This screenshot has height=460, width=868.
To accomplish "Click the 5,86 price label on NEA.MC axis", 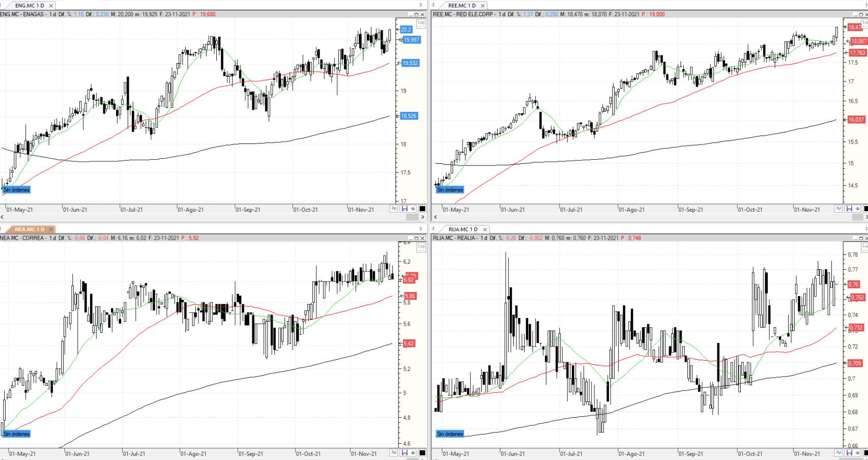I will (x=410, y=296).
